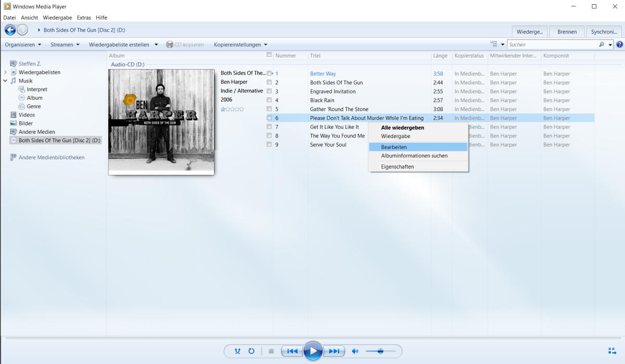Viewport: 625px width, 364px height.
Task: Toggle checkbox for Engraved Invitation
Action: (269, 91)
